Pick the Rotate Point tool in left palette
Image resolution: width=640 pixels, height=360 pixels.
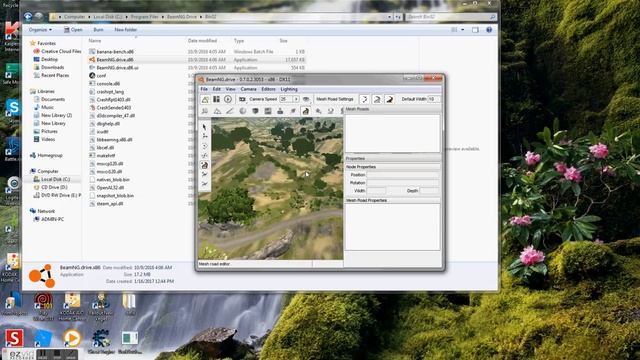(x=204, y=146)
